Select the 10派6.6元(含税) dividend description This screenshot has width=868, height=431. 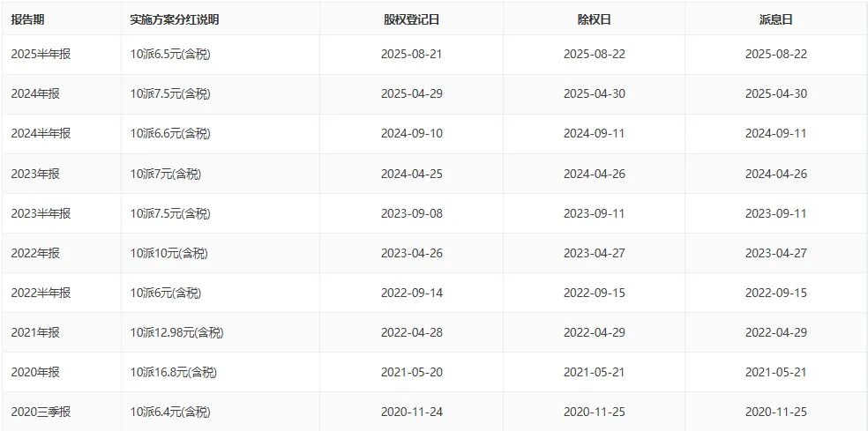170,133
